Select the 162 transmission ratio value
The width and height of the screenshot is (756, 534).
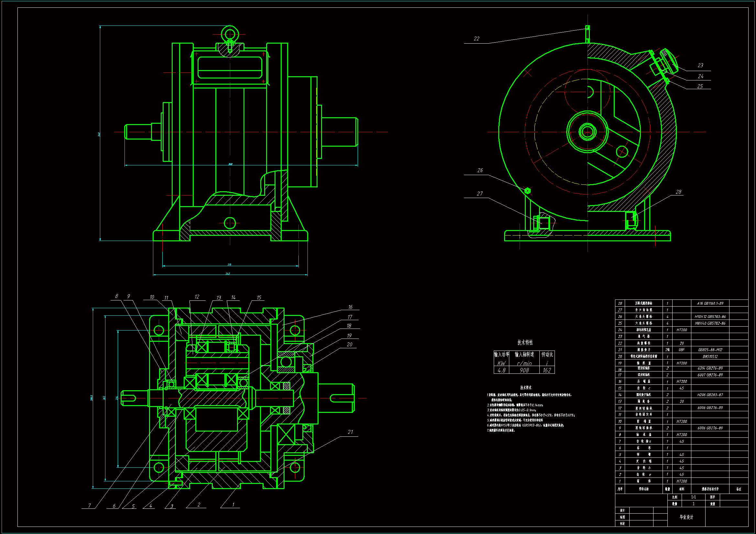click(x=547, y=371)
